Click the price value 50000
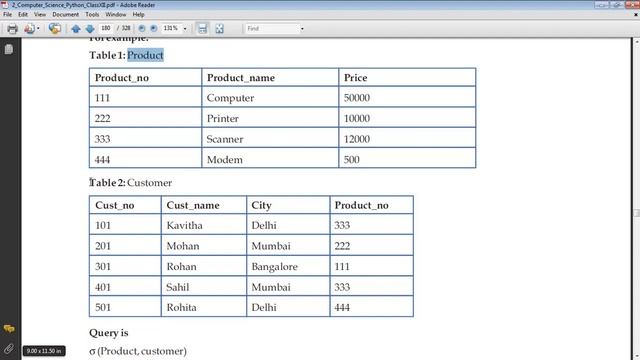 357,98
